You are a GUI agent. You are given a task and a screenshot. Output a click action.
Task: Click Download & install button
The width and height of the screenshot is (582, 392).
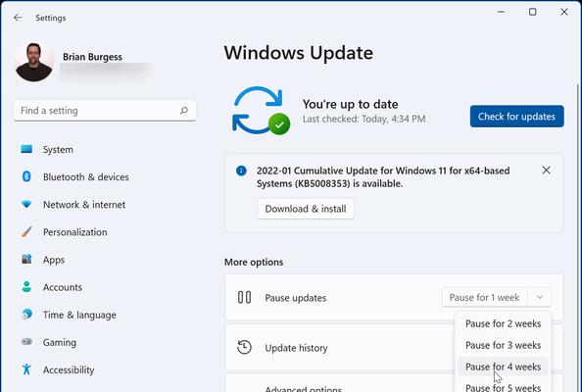(306, 209)
